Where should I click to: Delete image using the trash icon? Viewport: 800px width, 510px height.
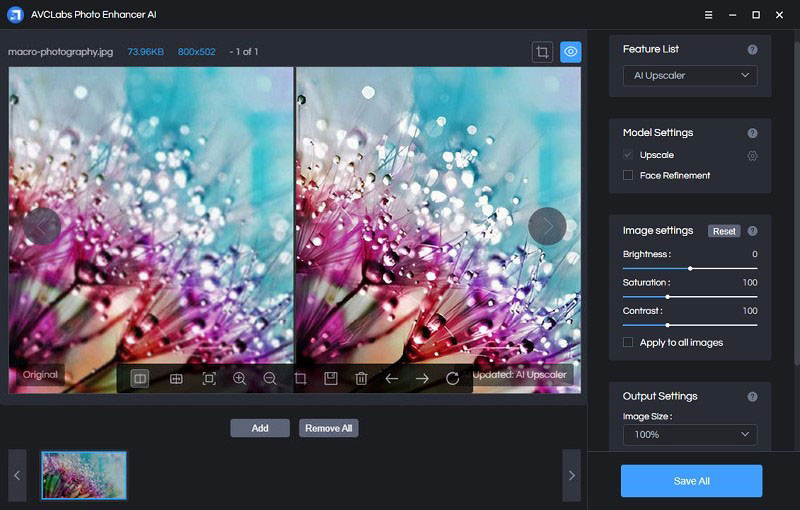[x=361, y=379]
